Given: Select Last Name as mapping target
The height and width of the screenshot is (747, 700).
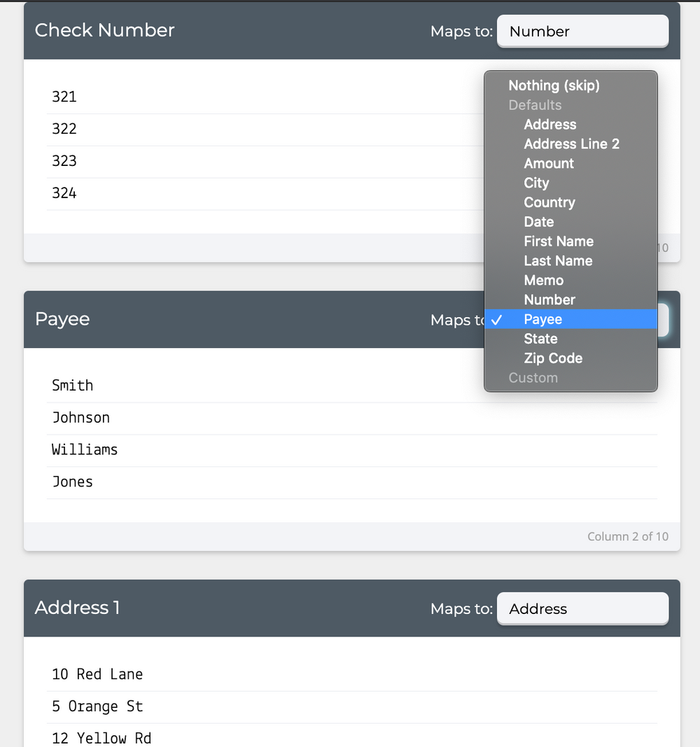Looking at the screenshot, I should click(x=558, y=260).
